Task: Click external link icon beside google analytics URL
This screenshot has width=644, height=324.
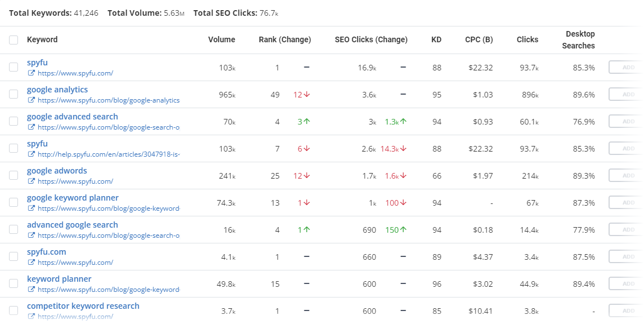Action: (32, 100)
